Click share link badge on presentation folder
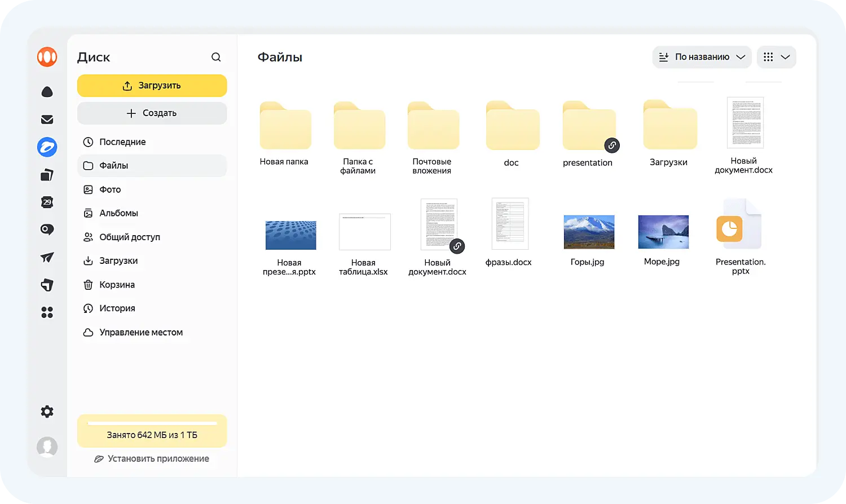The width and height of the screenshot is (846, 504). (x=612, y=145)
